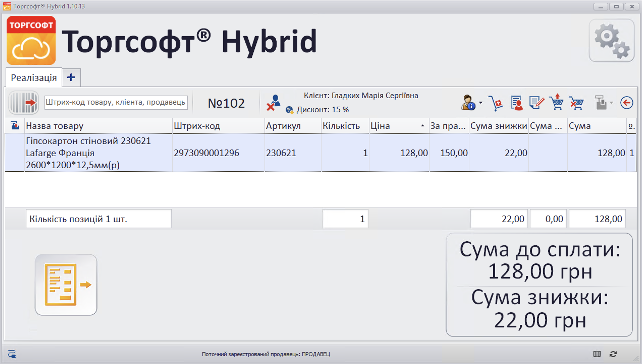This screenshot has height=364, width=642.
Task: Click the barcode scan arrow button
Action: coord(24,103)
